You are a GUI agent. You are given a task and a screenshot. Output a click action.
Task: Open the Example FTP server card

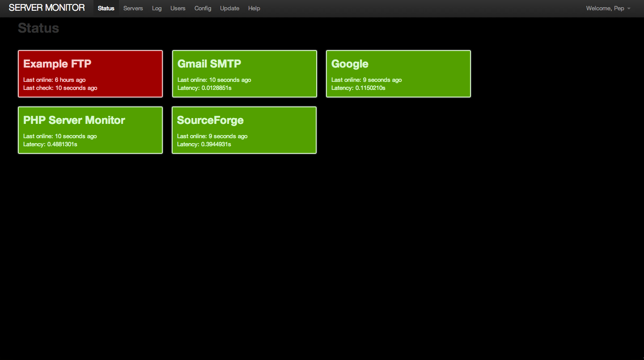coord(90,73)
